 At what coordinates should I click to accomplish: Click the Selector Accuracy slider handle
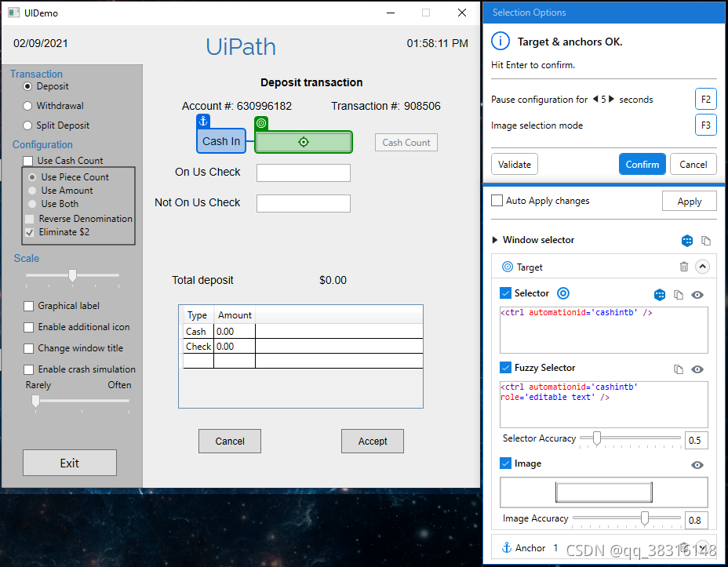point(597,438)
